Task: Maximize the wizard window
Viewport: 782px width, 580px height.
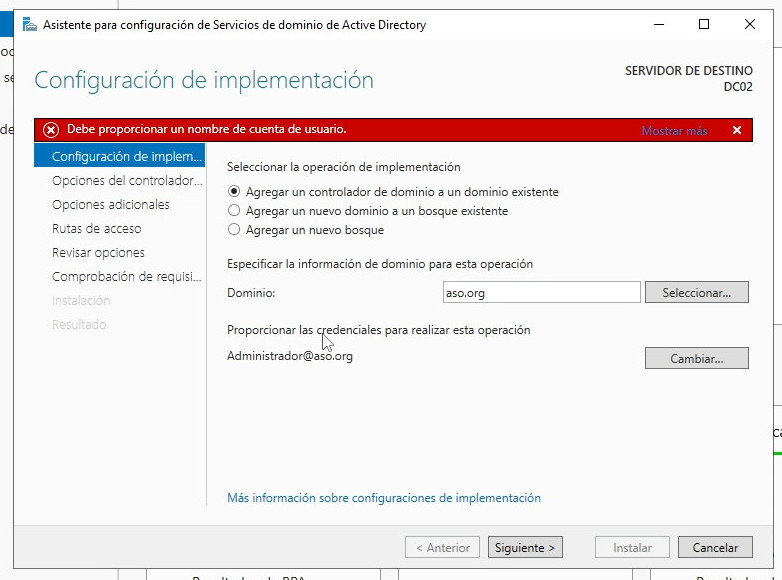Action: pos(704,25)
